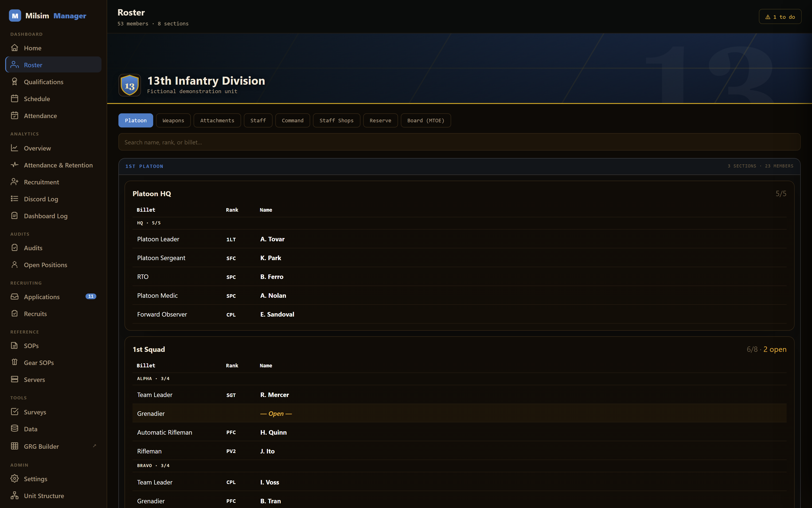Click the GRG Builder grid icon
This screenshot has height=508, width=812.
point(14,446)
